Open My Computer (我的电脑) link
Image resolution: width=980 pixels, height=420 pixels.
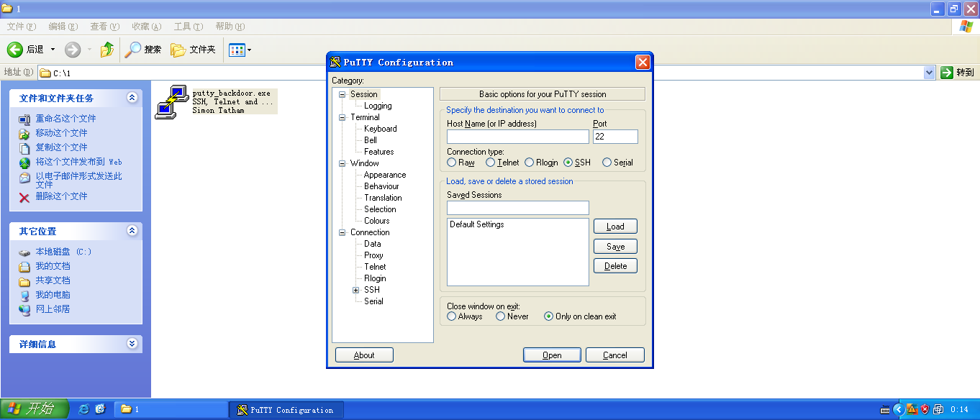pos(53,295)
